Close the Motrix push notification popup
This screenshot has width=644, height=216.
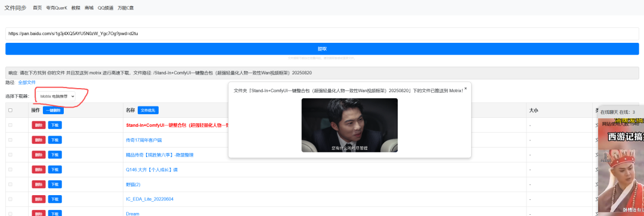coord(465,88)
